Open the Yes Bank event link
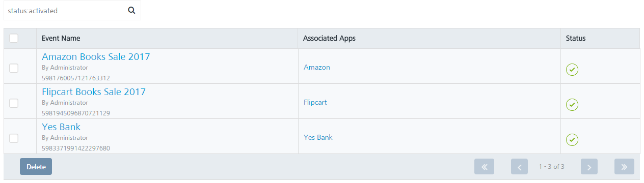The height and width of the screenshot is (183, 644). pos(61,127)
